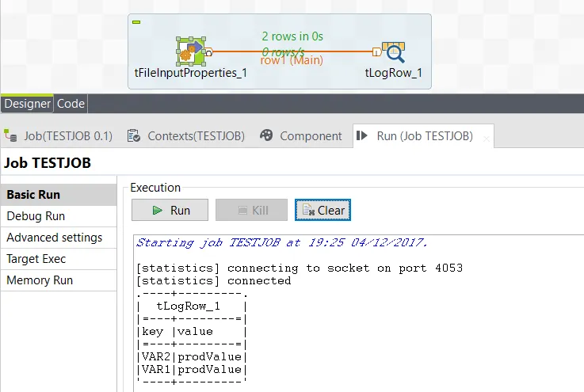Click the 'Starting job TESTJOB' console line

coord(282,242)
